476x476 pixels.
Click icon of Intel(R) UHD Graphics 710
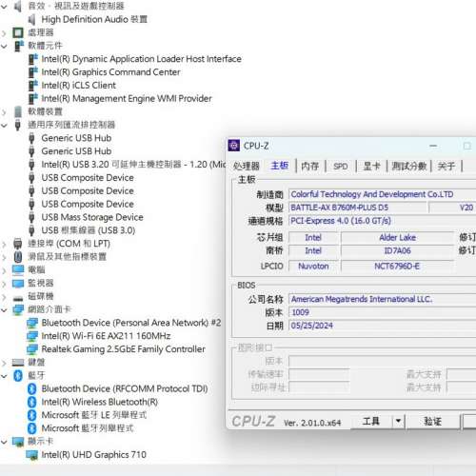(32, 455)
